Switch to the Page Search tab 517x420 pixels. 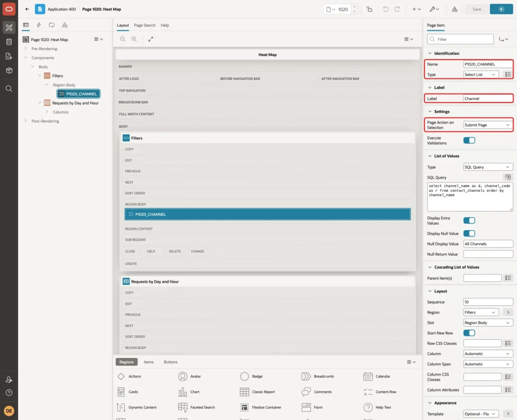pos(145,25)
